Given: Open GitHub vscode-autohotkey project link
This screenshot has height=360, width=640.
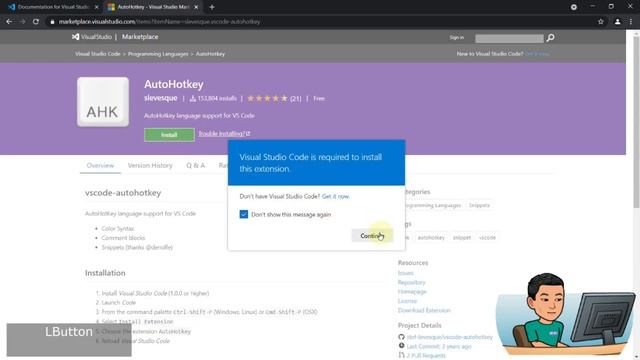Looking at the screenshot, I should point(449,337).
